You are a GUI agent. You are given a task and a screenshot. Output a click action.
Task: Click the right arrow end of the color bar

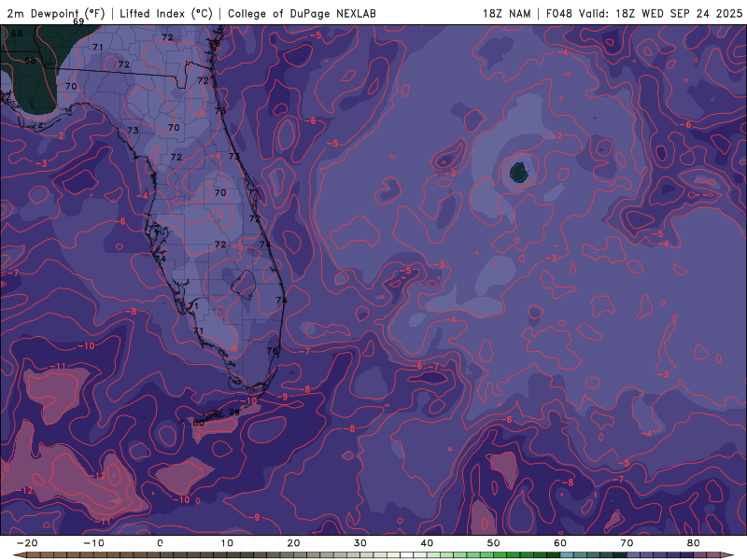(729, 554)
